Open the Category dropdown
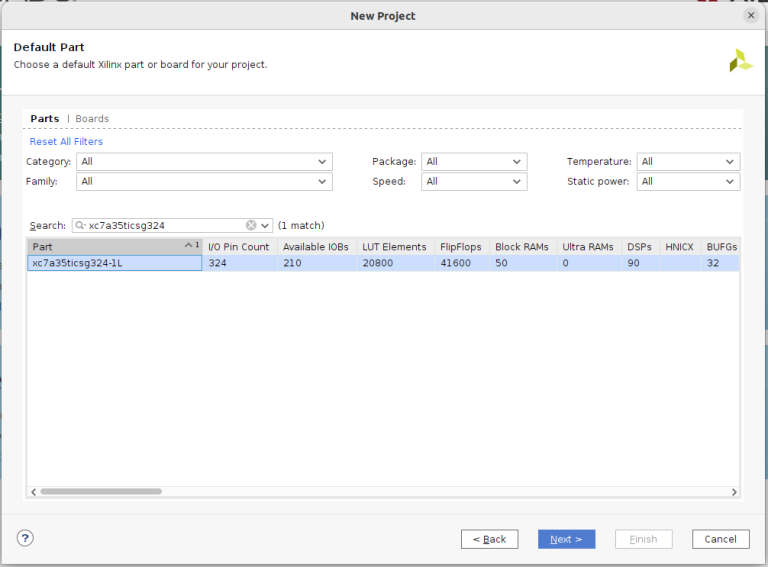Viewport: 768px width, 567px height. [204, 162]
